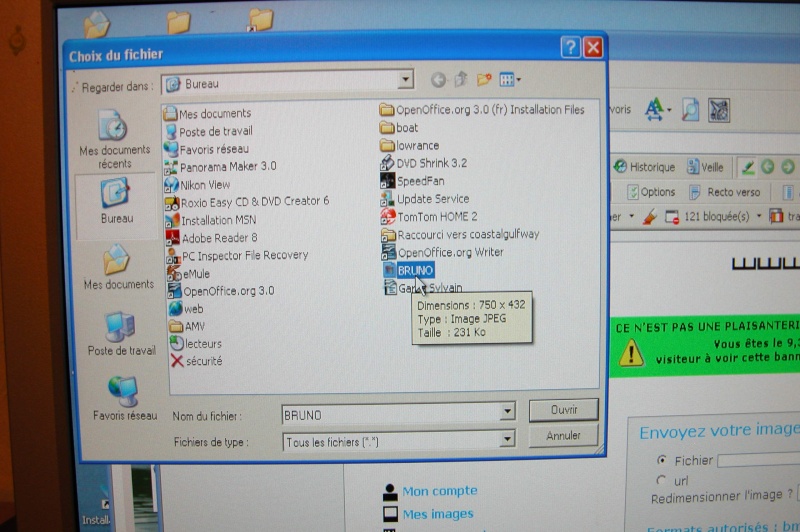Open Mes documents récents in places bar
The height and width of the screenshot is (532, 800).
tap(114, 139)
